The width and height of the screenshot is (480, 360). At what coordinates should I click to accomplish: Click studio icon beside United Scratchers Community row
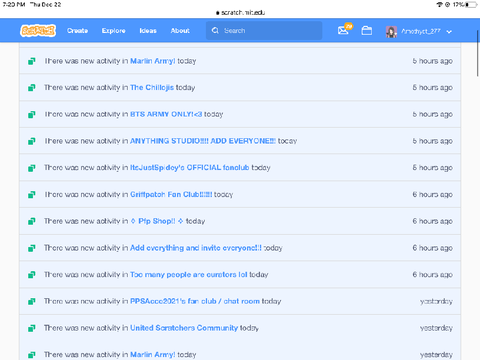[31, 328]
